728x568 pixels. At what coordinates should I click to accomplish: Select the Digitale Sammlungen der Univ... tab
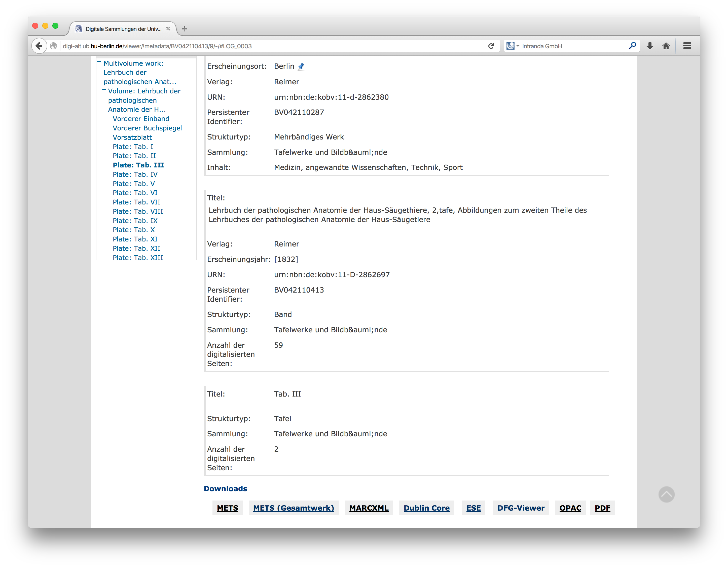123,29
